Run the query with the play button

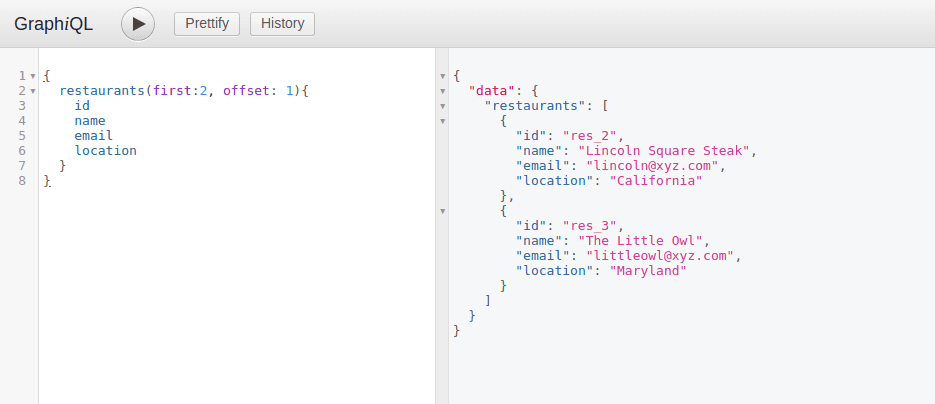click(x=138, y=24)
